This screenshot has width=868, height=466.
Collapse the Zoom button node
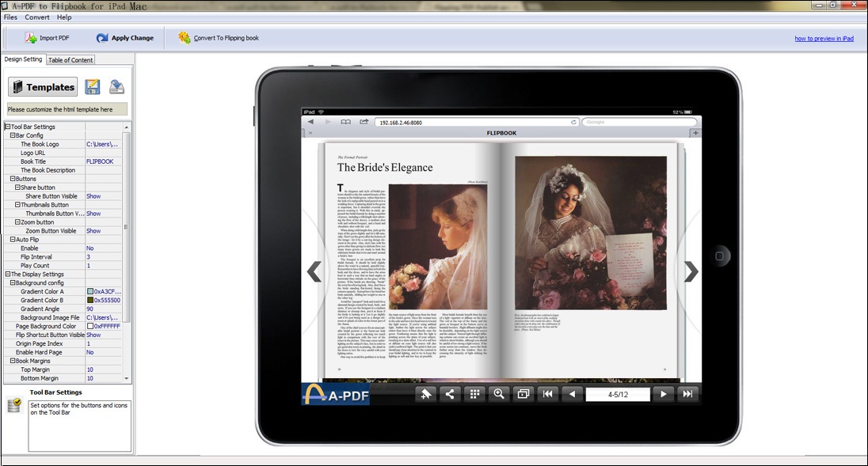(x=17, y=222)
